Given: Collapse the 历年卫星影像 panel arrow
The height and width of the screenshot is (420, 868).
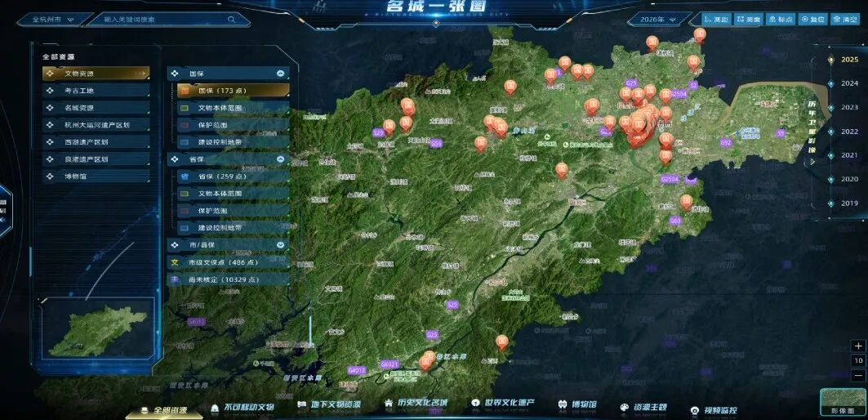Looking at the screenshot, I should coord(812,162).
